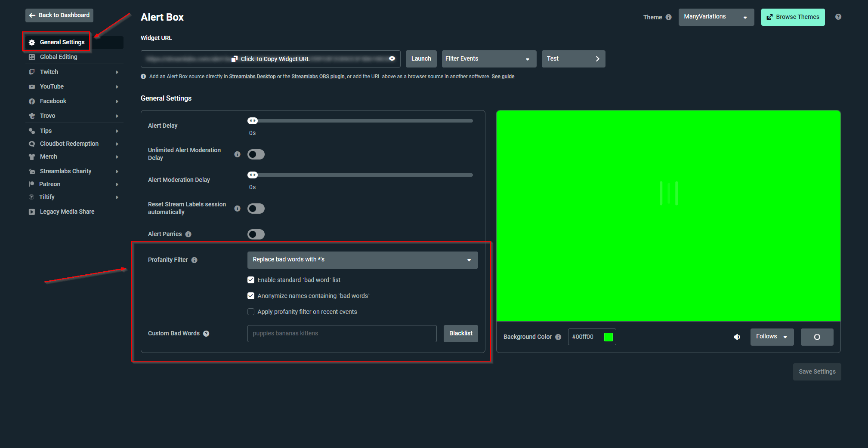Reveal the hidden widget URL with eye icon
Image resolution: width=868 pixels, height=448 pixels.
[x=391, y=58]
